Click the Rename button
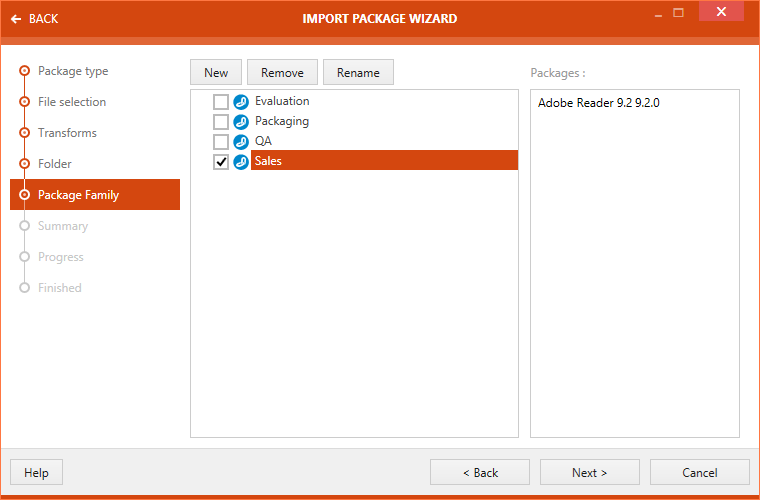 click(x=358, y=73)
